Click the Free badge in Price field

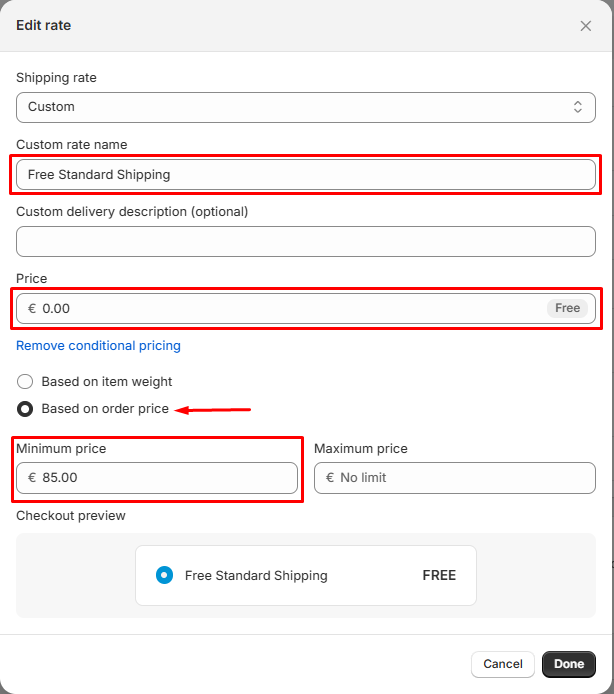pos(567,308)
